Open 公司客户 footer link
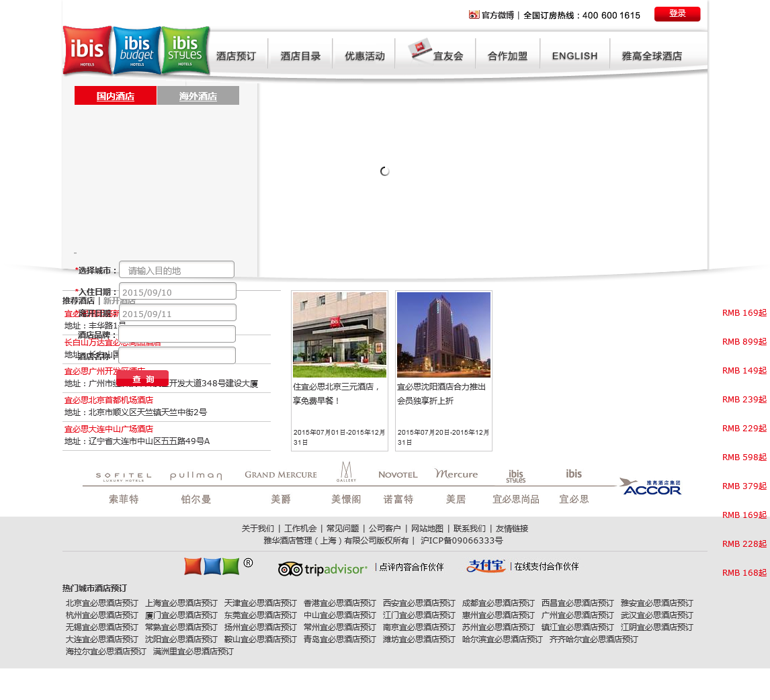The image size is (770, 700). point(385,529)
